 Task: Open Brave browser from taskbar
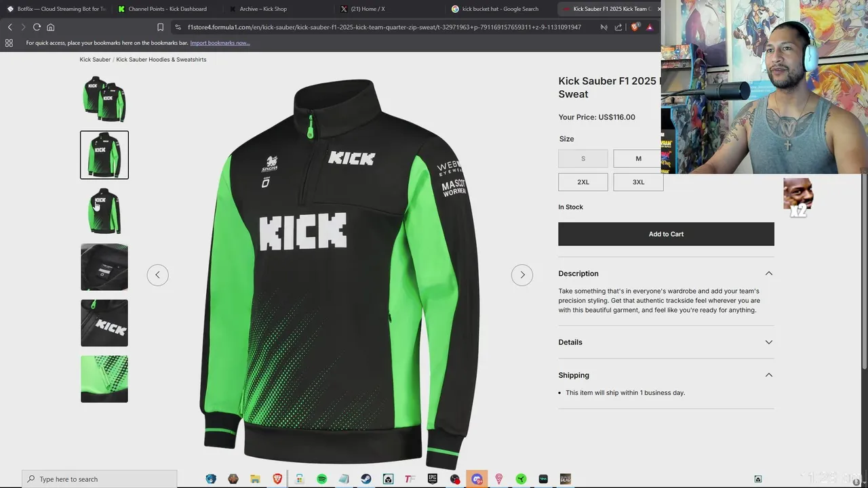(x=277, y=479)
